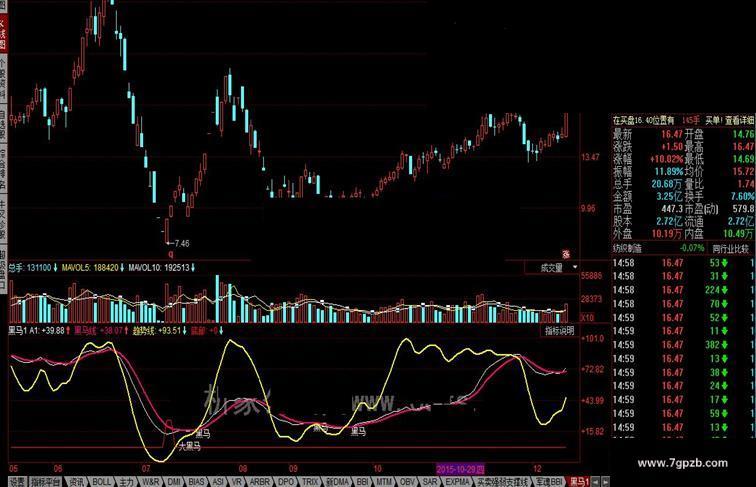Viewport: 756px width, 487px height.
Task: Select the 成交量 volume indicator label
Action: coord(552,268)
